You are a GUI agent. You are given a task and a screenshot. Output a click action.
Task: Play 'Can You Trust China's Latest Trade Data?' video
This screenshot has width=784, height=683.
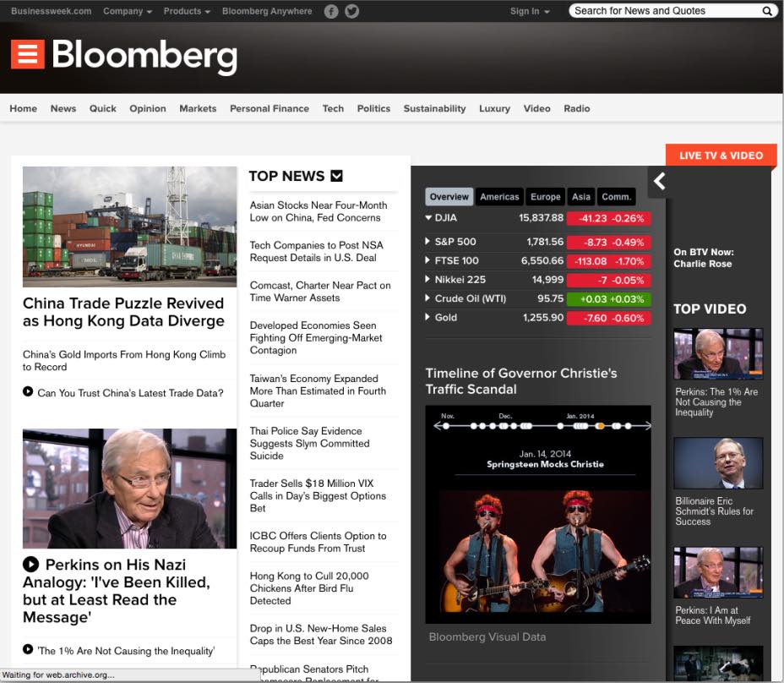click(28, 391)
